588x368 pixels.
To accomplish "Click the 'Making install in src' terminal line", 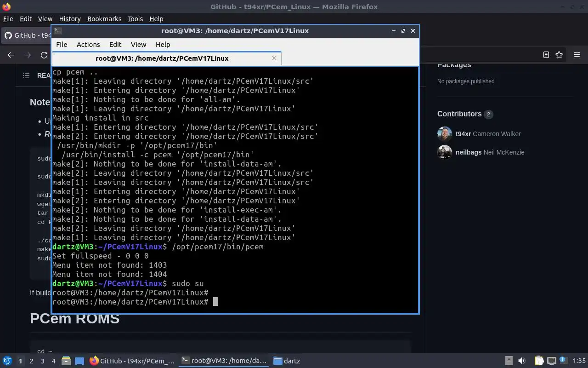I will click(101, 118).
